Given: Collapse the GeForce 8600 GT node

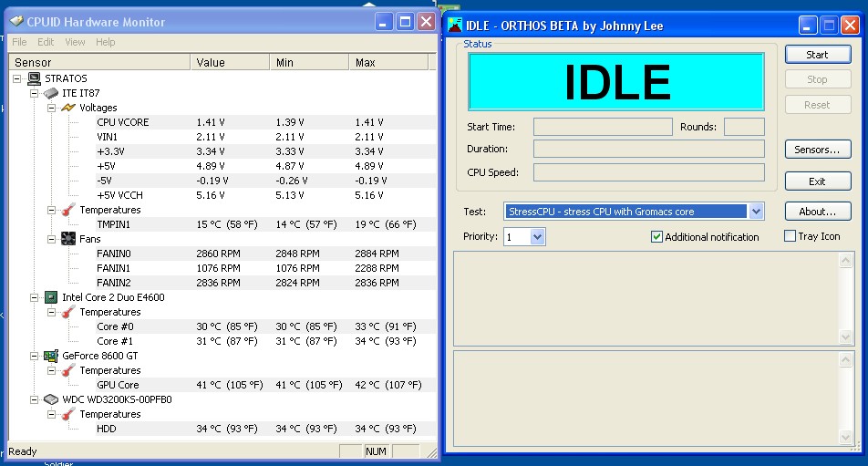Looking at the screenshot, I should click(x=34, y=356).
